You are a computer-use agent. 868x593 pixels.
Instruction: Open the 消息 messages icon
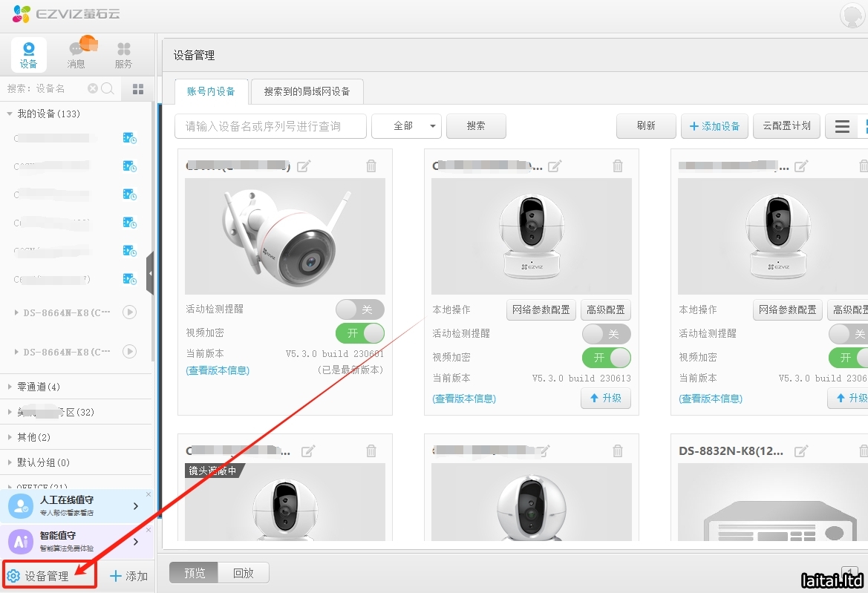click(x=76, y=54)
